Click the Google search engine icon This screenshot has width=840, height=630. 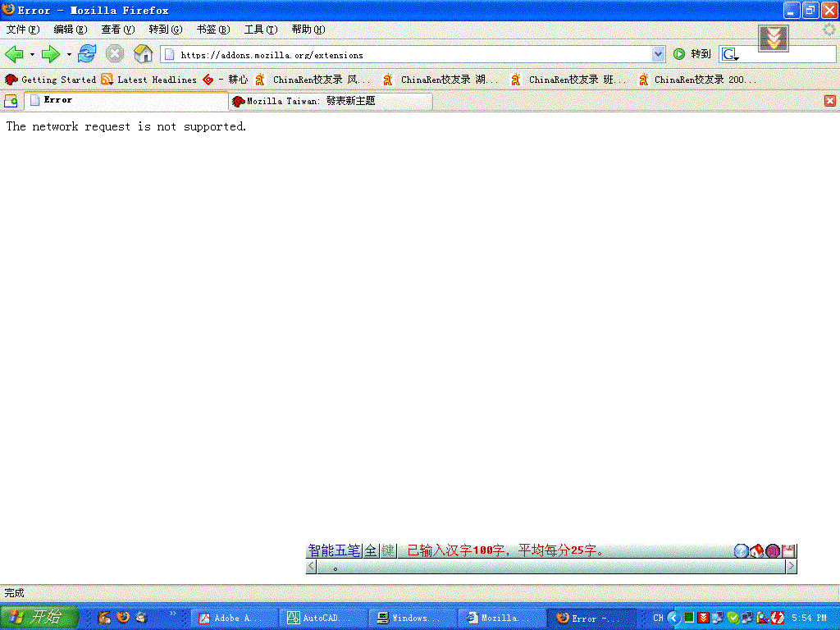pyautogui.click(x=730, y=54)
